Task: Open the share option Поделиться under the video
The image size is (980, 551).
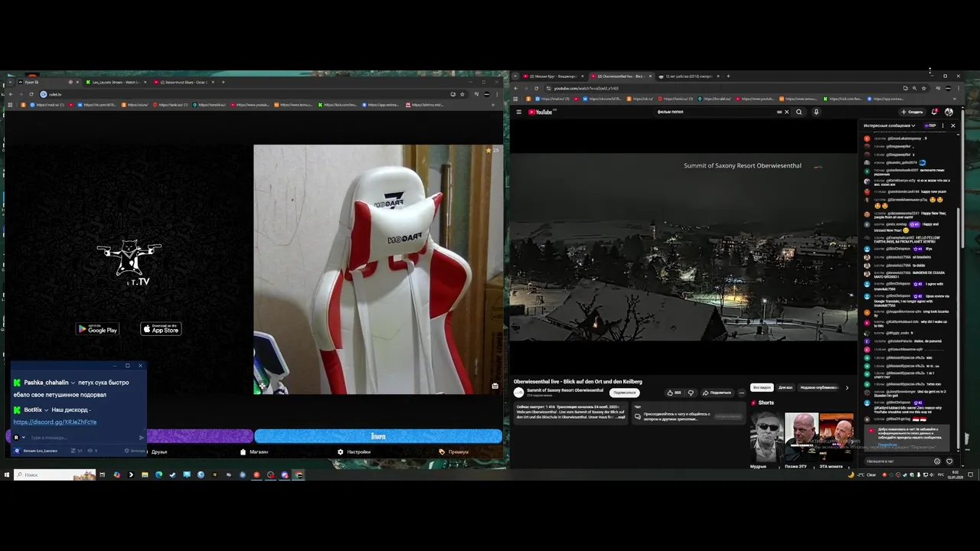Action: tap(717, 393)
